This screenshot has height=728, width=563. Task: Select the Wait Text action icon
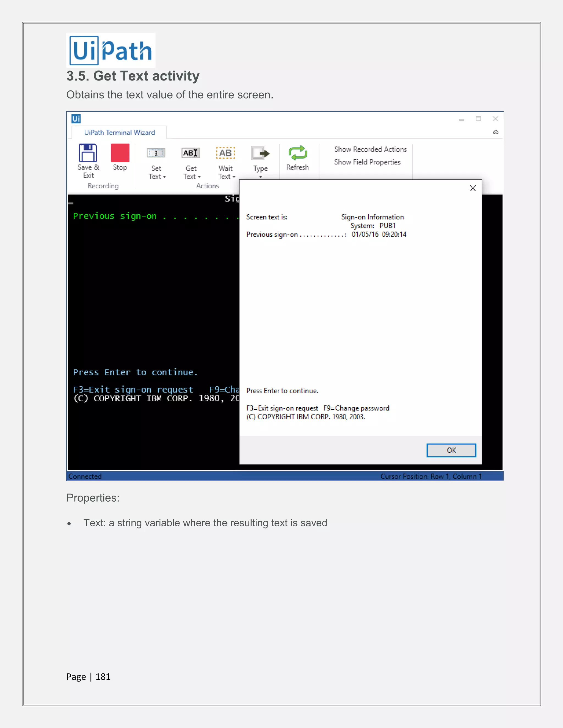click(x=225, y=153)
